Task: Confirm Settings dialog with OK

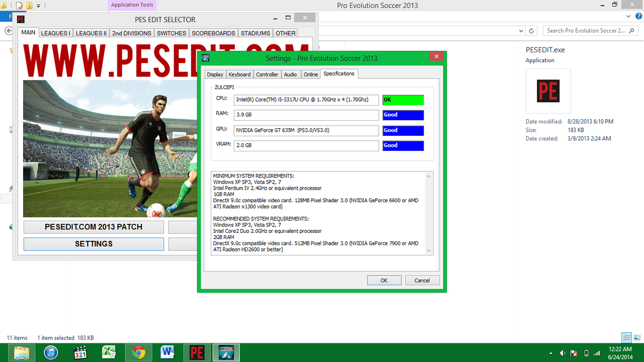Action: point(384,281)
